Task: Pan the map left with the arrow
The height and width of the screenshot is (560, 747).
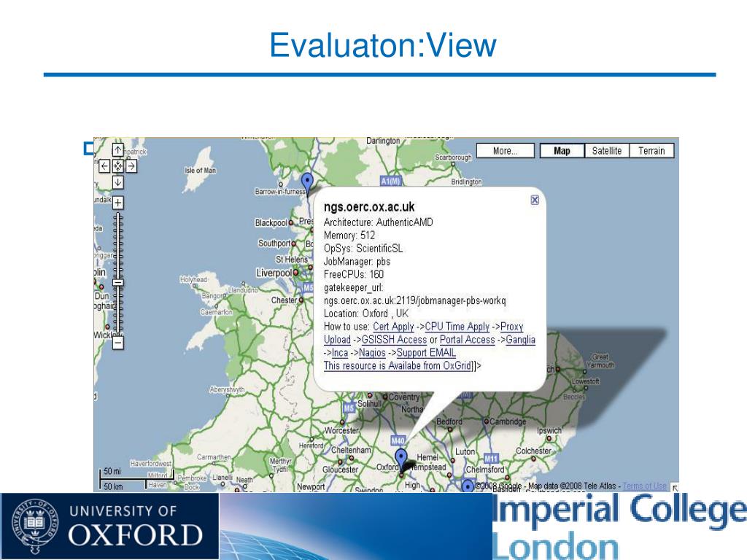Action: pyautogui.click(x=104, y=166)
